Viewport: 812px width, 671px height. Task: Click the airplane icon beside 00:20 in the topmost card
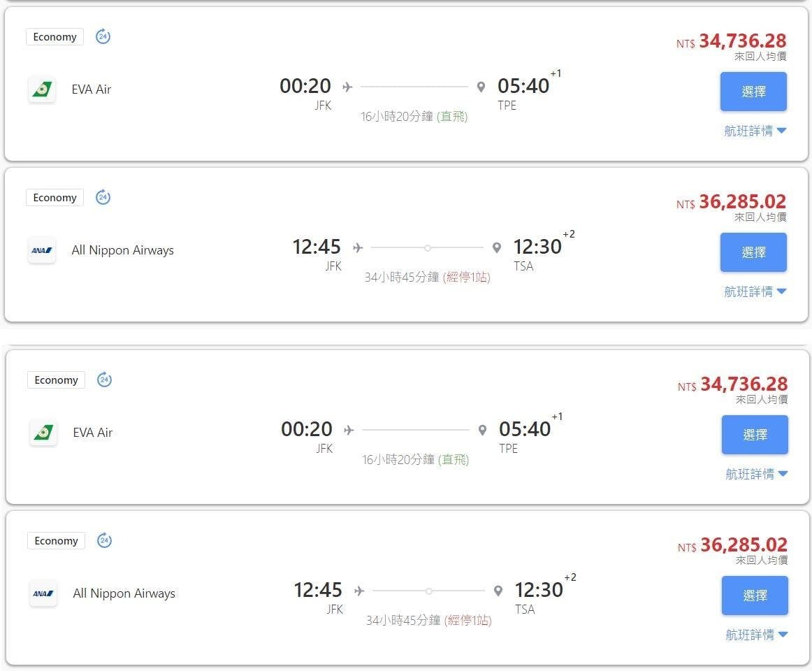347,87
